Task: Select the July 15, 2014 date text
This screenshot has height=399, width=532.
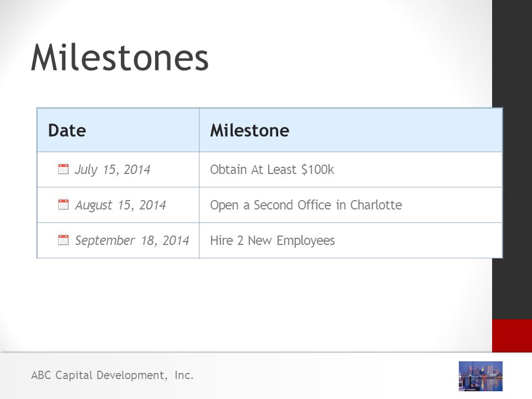Action: click(x=112, y=170)
